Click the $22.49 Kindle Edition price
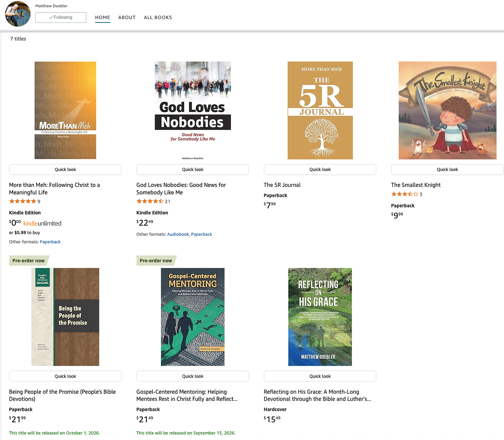Screen dimensions: 504x440 click(x=145, y=223)
